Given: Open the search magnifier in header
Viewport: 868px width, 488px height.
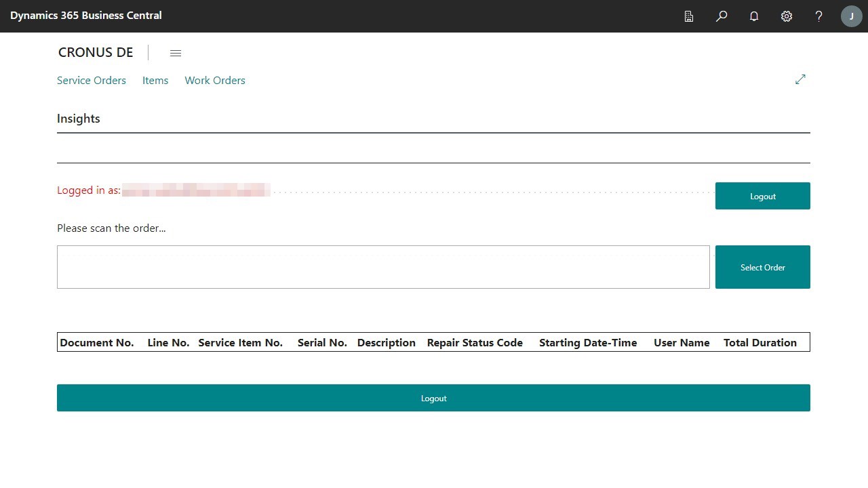Looking at the screenshot, I should click(x=722, y=16).
